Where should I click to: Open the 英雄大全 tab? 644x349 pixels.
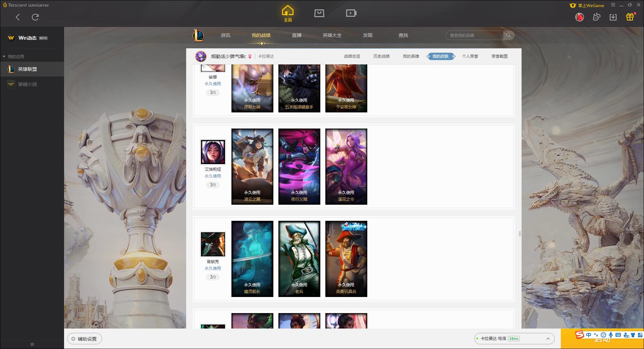(332, 35)
